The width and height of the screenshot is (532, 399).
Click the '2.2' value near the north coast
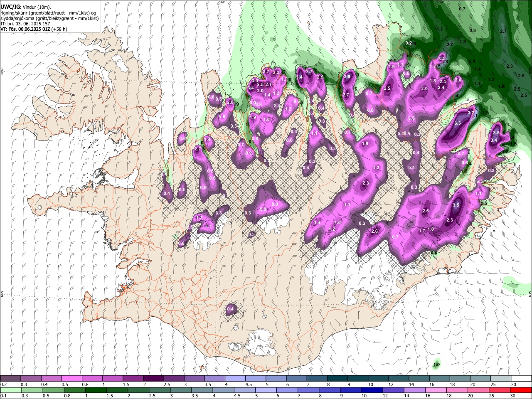[x=276, y=72]
